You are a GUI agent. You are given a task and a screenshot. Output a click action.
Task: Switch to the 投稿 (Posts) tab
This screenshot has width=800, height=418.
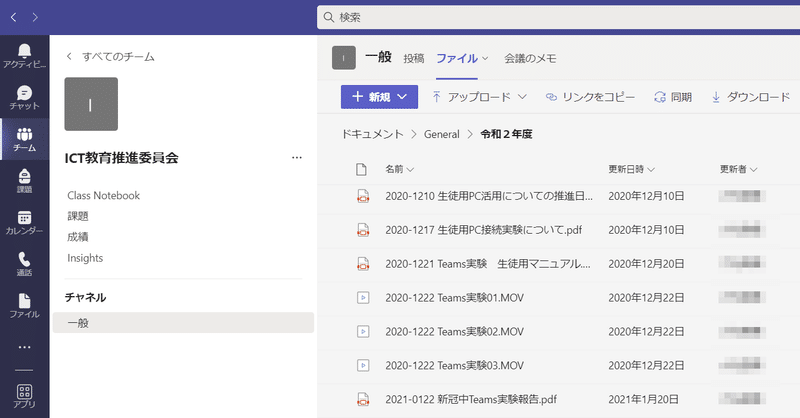(x=414, y=59)
